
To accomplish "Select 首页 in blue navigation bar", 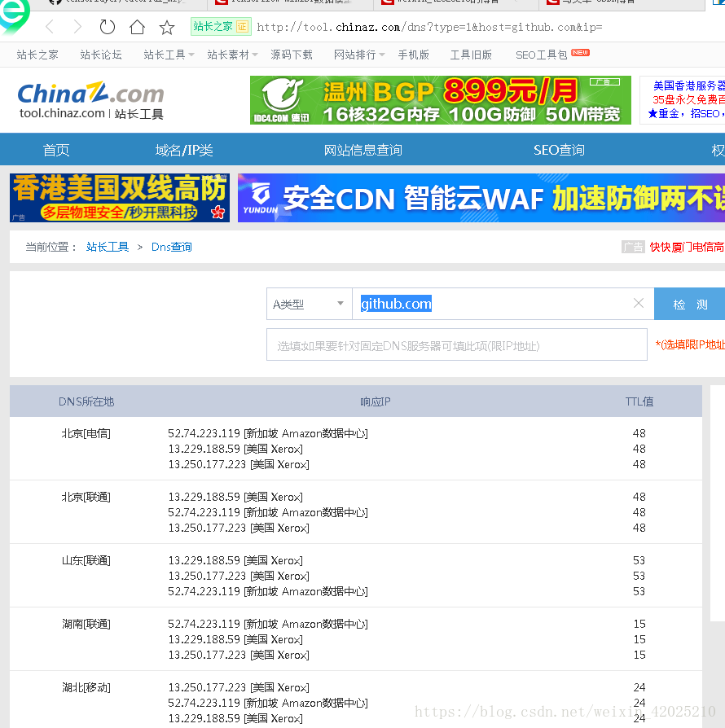I will tap(55, 150).
